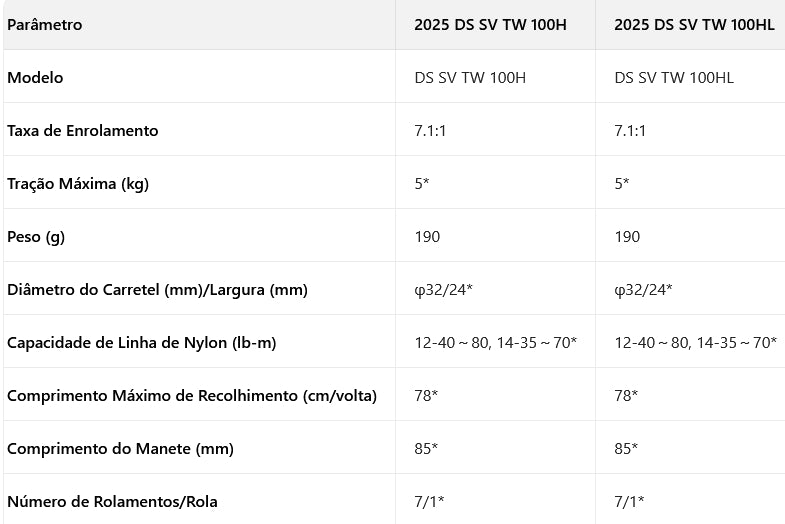The image size is (785, 524).
Task: Select φ32/24* in the 100HL column
Action: pos(643,289)
